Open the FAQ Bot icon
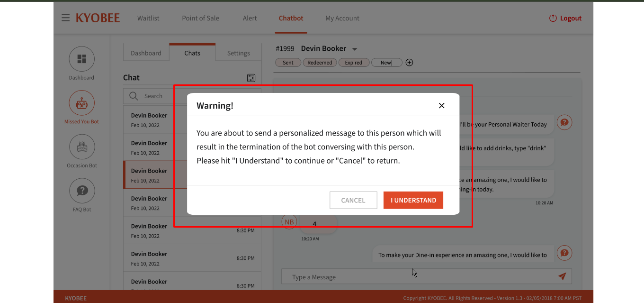This screenshot has height=303, width=644. point(82,191)
